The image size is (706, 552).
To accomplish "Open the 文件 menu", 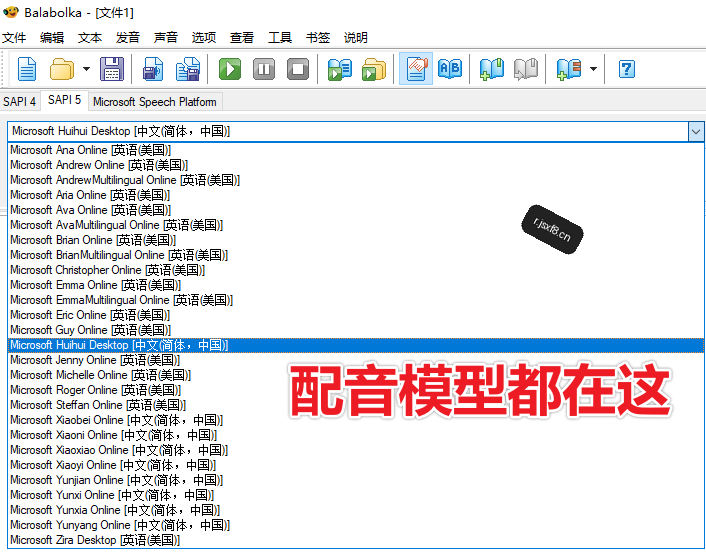I will pyautogui.click(x=14, y=37).
